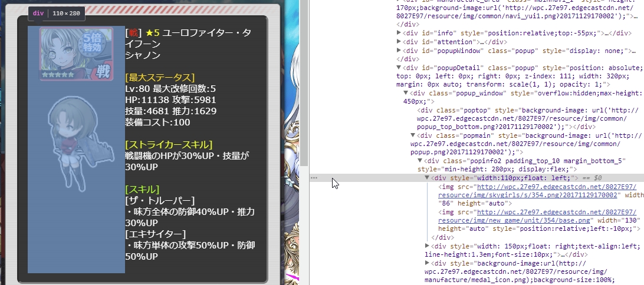Screen dimensions: 644x285
Task: Click the 味方単体の攻撃50%UP description
Action: [190, 251]
